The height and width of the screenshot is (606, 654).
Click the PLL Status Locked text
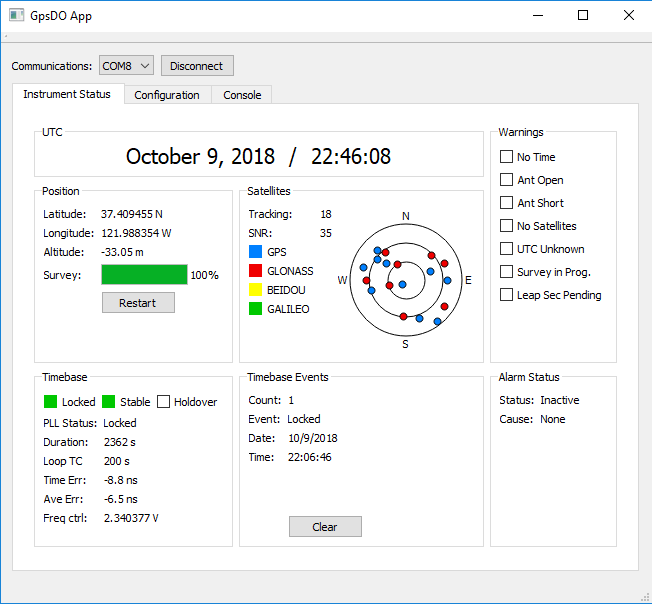[120, 423]
